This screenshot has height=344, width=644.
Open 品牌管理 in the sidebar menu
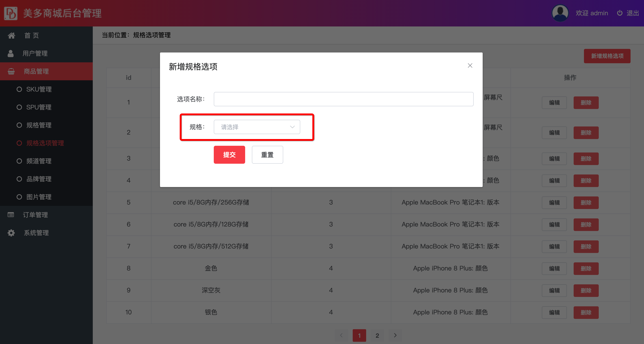(x=39, y=179)
